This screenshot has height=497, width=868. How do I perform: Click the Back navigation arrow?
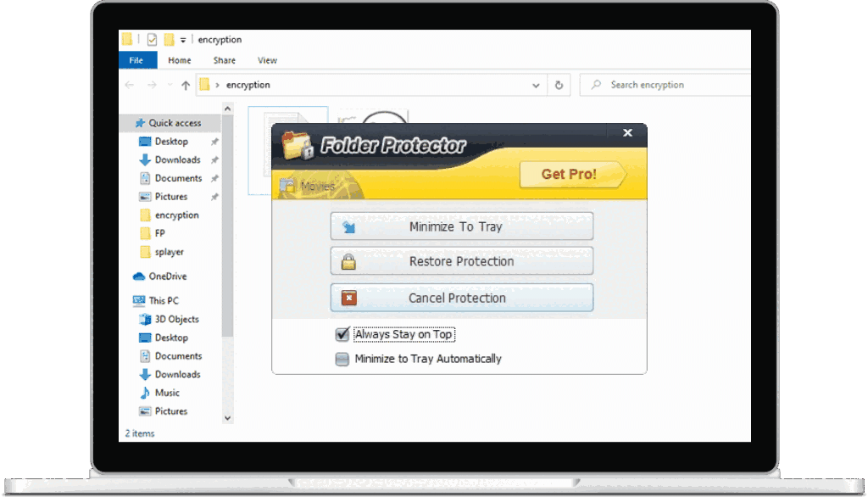click(130, 85)
